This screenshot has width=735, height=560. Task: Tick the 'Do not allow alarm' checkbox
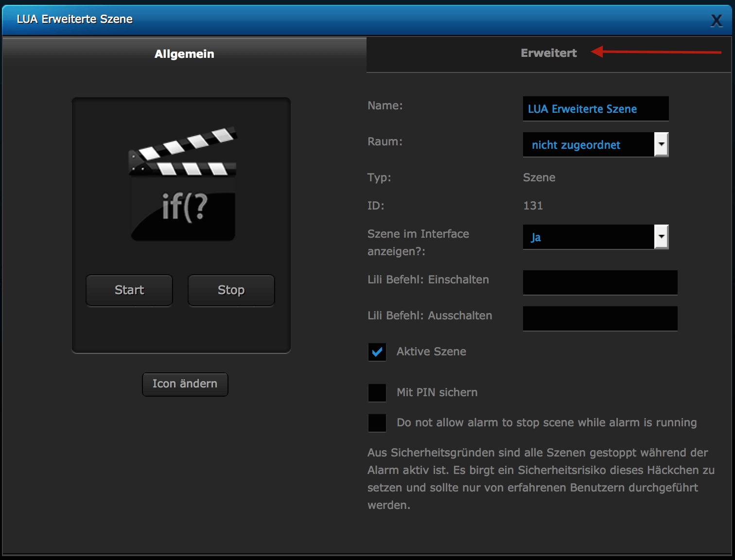[377, 423]
